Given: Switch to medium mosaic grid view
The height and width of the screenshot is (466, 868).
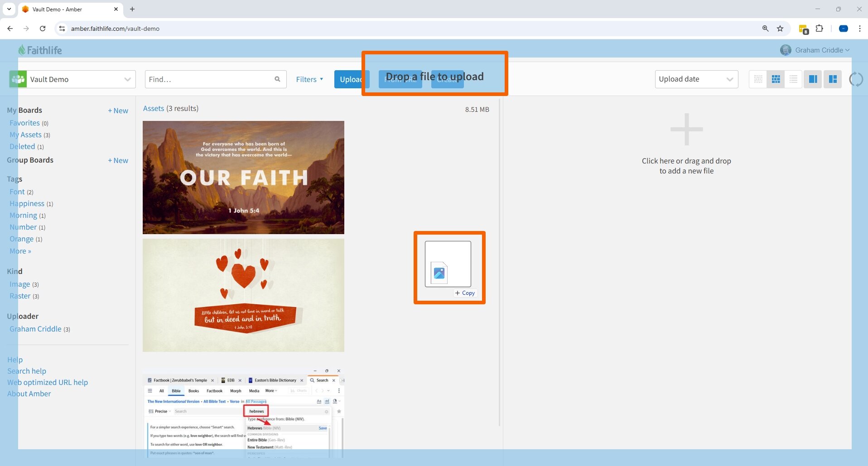Looking at the screenshot, I should 776,79.
